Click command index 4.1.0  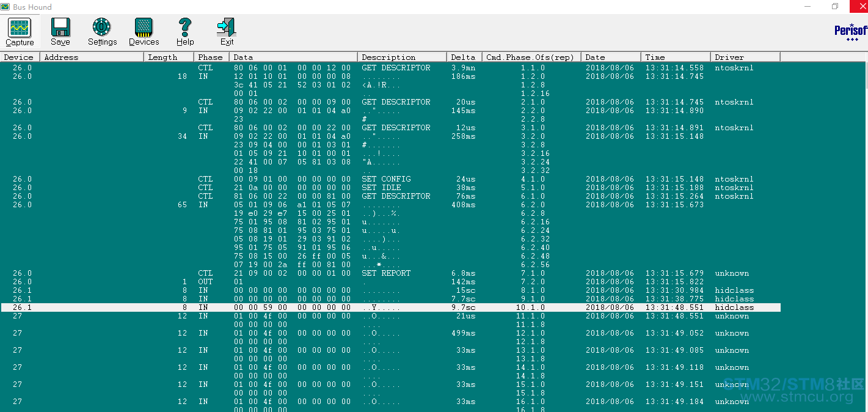[x=533, y=179]
